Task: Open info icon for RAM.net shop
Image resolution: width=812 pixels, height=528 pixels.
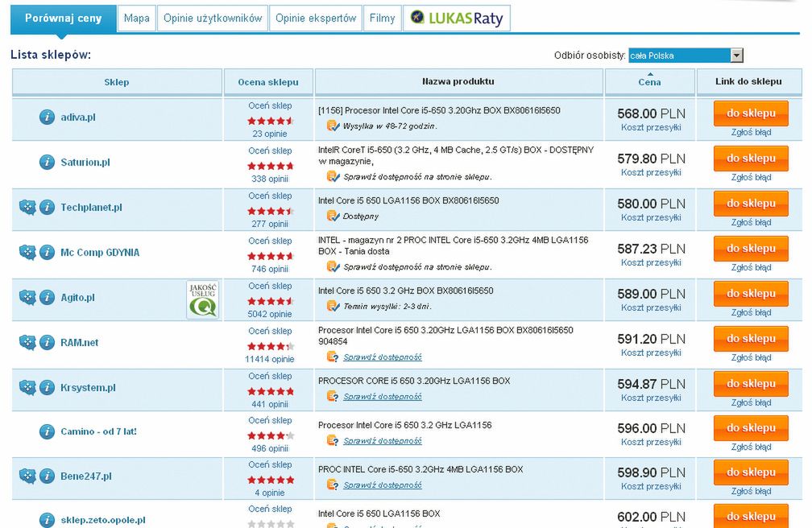Action: tap(47, 342)
